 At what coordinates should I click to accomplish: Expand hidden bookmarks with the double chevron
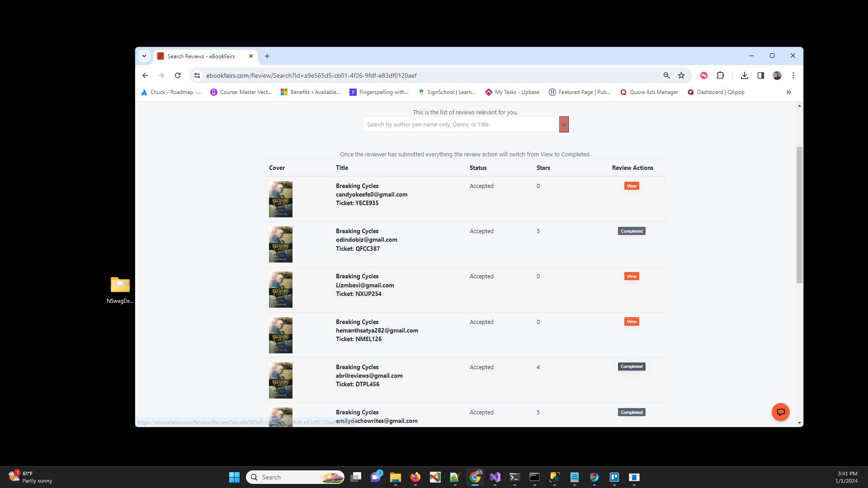click(x=788, y=92)
